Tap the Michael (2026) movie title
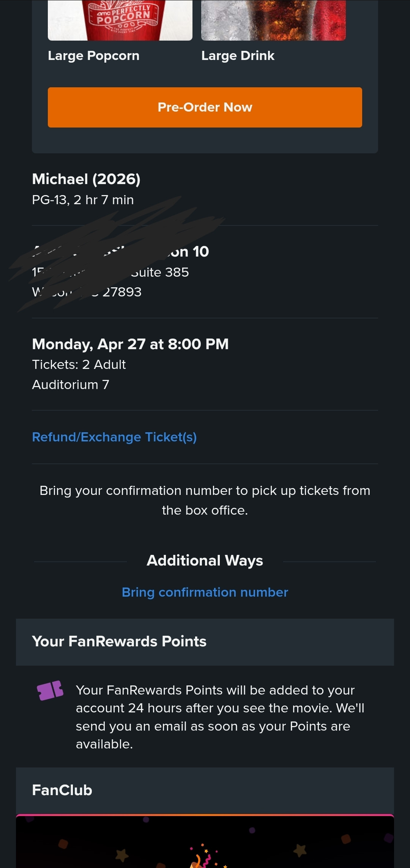This screenshot has width=410, height=868. (86, 179)
